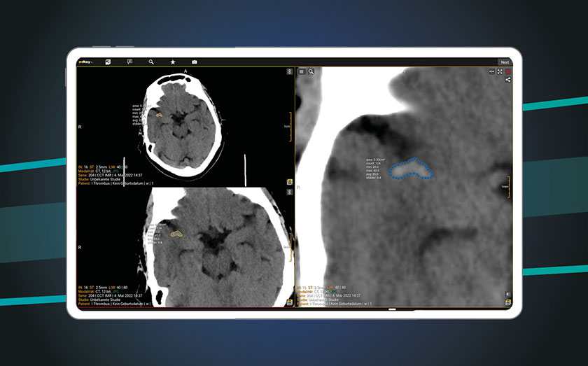Click the zoom magnifier in right viewport
This screenshot has height=366, width=588.
[x=311, y=71]
